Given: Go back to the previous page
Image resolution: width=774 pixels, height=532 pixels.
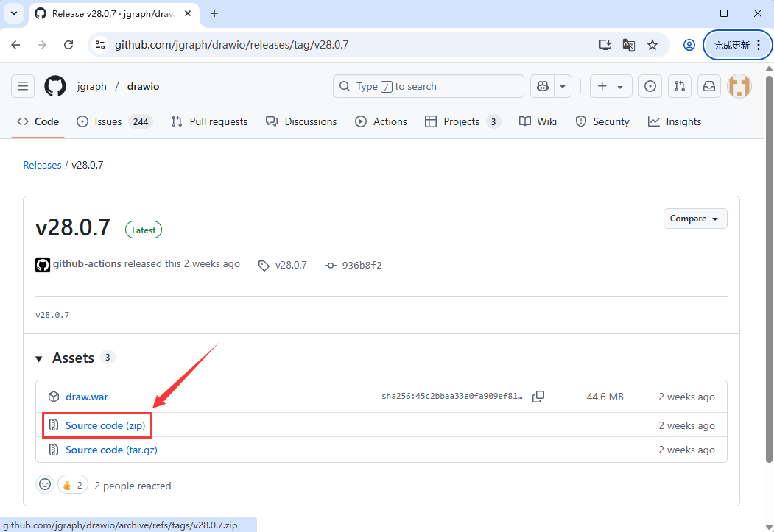Looking at the screenshot, I should [x=15, y=45].
